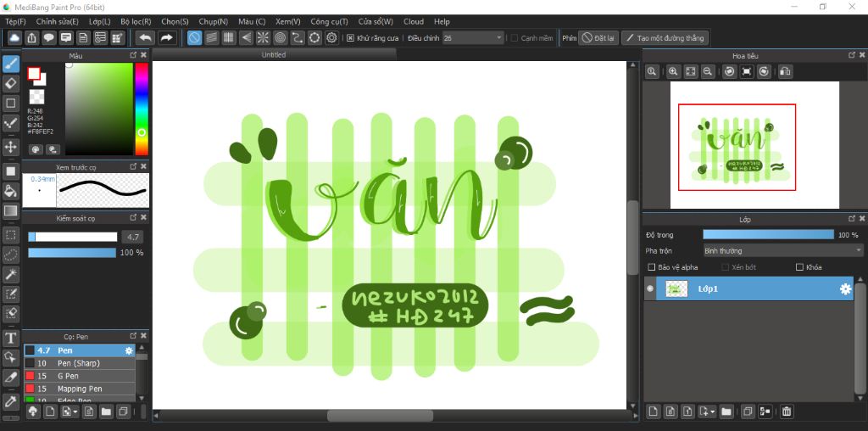Select the Eyedropper tool
Image resolution: width=868 pixels, height=431 pixels.
pos(10,401)
